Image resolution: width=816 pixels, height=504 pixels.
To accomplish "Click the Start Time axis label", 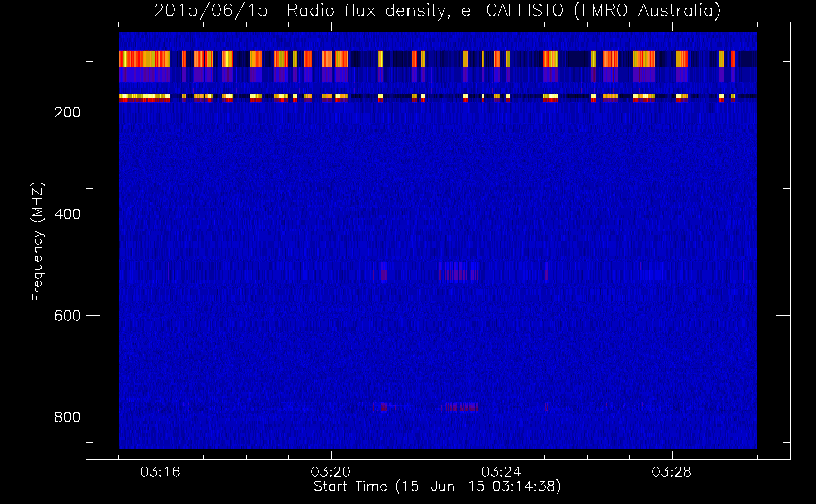I will click(437, 487).
